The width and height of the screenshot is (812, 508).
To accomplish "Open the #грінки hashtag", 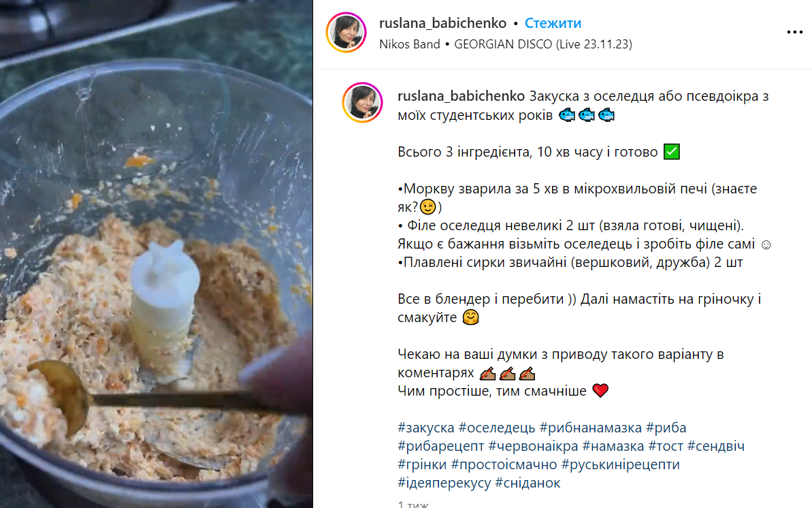I will (x=422, y=464).
